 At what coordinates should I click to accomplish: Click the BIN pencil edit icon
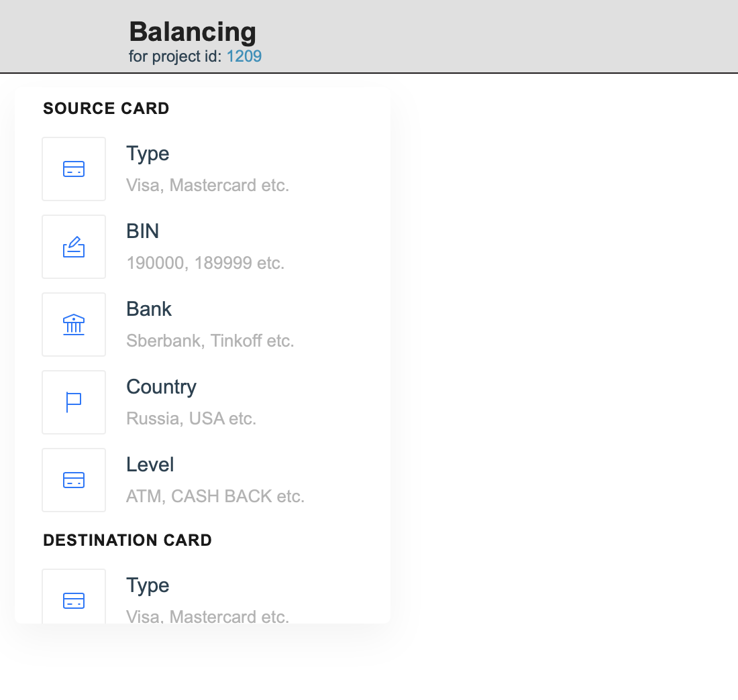(74, 247)
